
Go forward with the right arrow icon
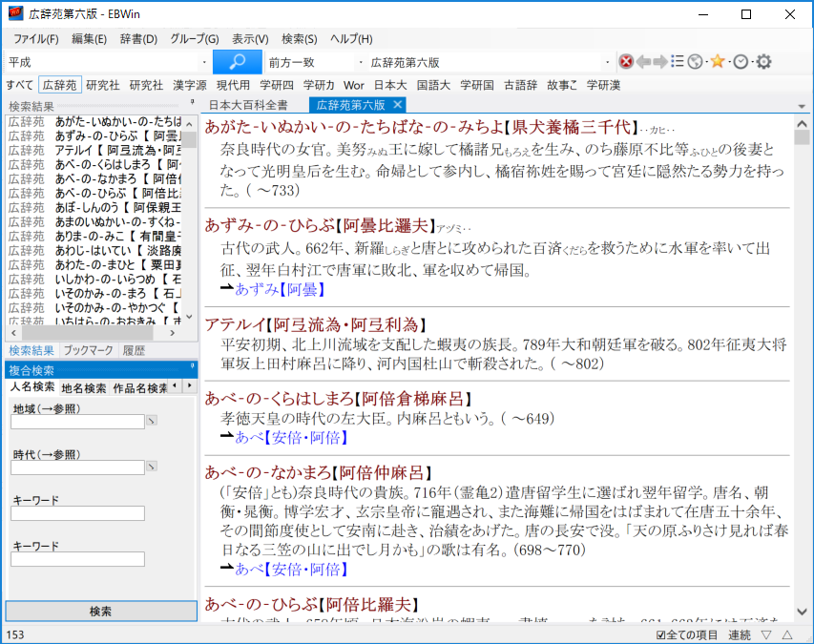[660, 62]
